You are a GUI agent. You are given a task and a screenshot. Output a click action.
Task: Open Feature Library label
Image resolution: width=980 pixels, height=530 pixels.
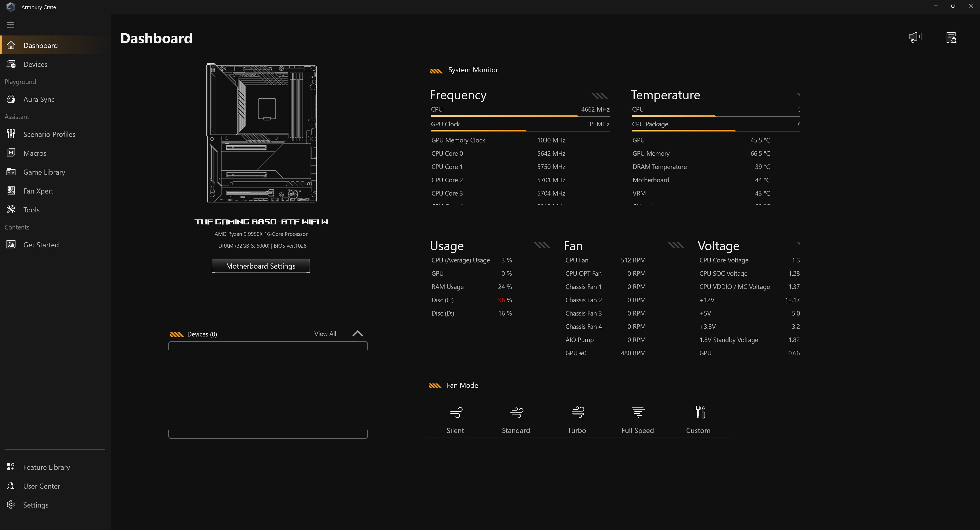point(46,467)
